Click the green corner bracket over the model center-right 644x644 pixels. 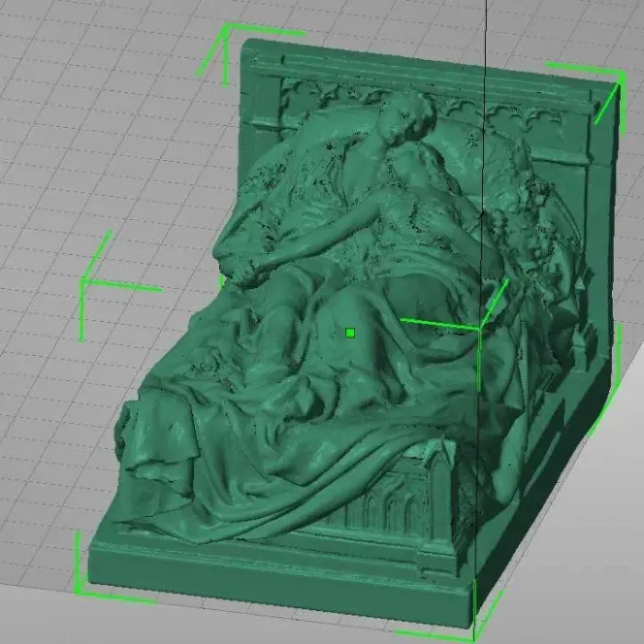pyautogui.click(x=478, y=326)
